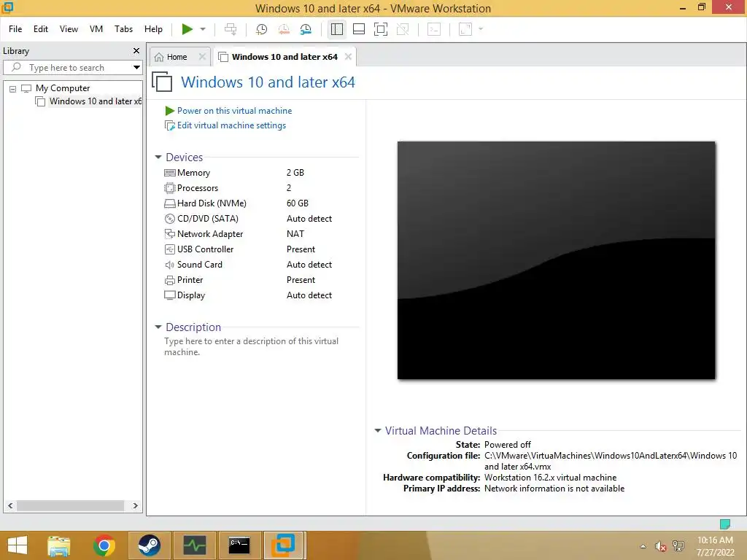Click the Display device icon
Image resolution: width=747 pixels, height=560 pixels.
[169, 295]
